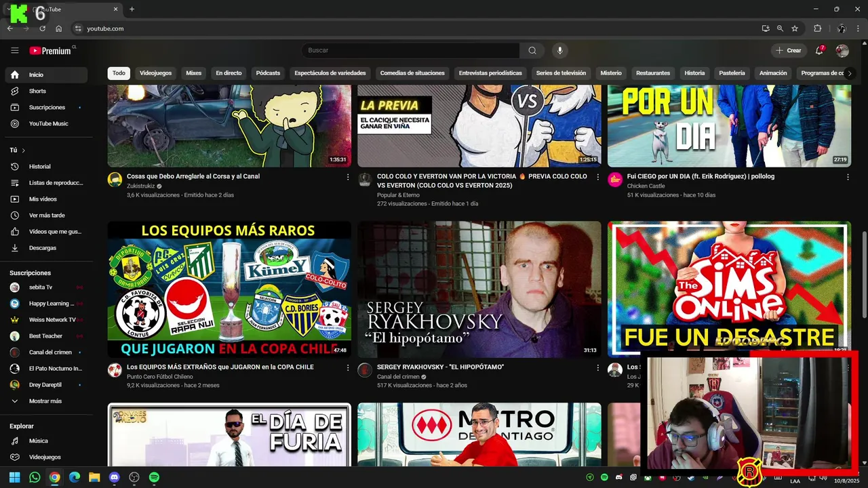The height and width of the screenshot is (488, 868).
Task: Select the Pódcasts filter chip
Action: [x=268, y=73]
